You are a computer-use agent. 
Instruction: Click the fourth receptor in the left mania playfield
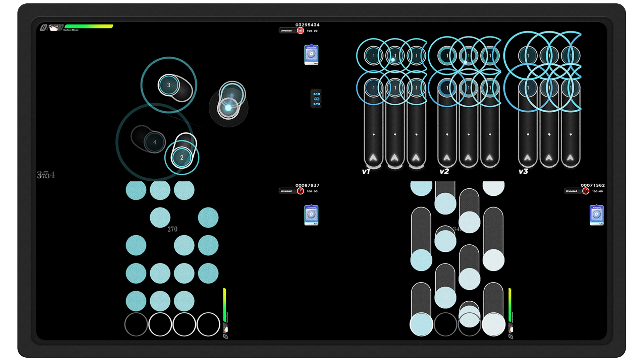click(208, 324)
